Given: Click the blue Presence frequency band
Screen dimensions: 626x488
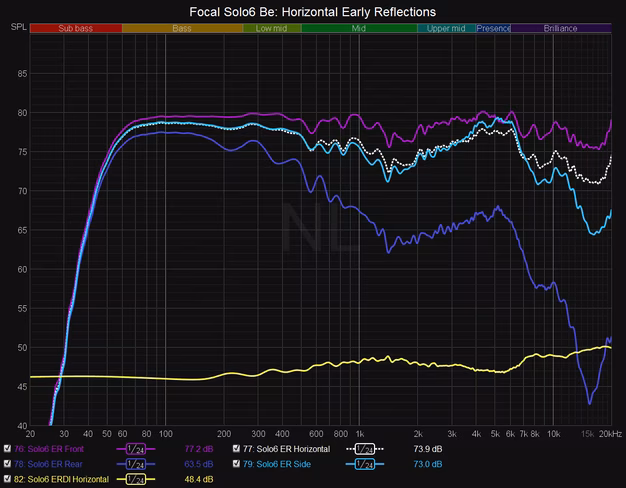Looking at the screenshot, I should click(x=493, y=28).
